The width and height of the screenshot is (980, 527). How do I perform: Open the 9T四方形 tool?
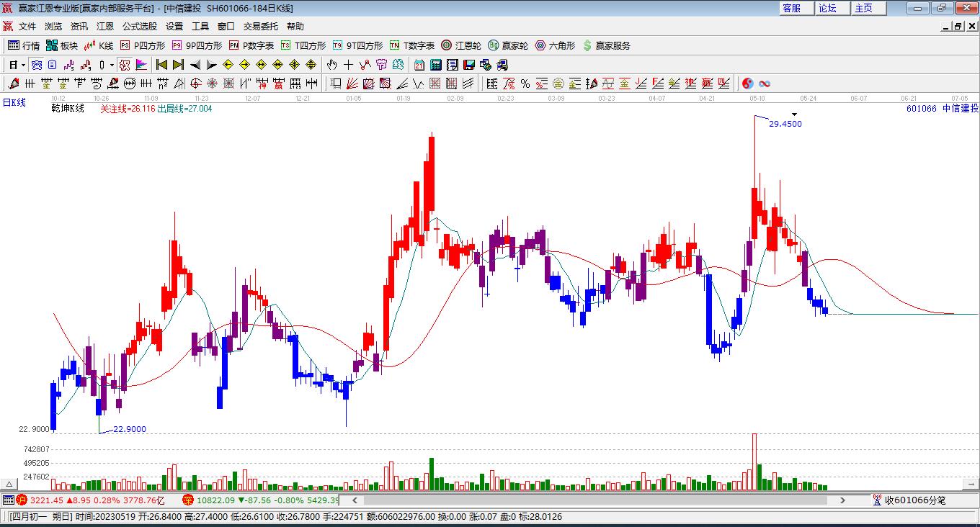click(x=357, y=45)
